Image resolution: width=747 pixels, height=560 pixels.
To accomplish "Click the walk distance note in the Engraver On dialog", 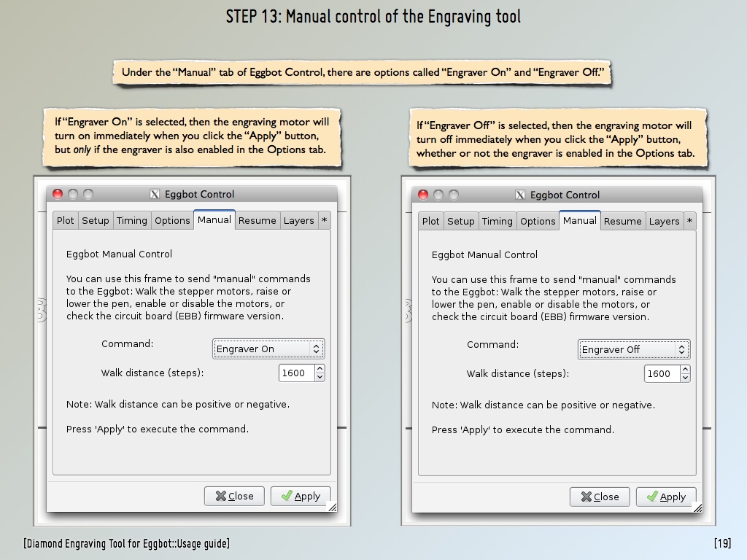I will pos(178,404).
